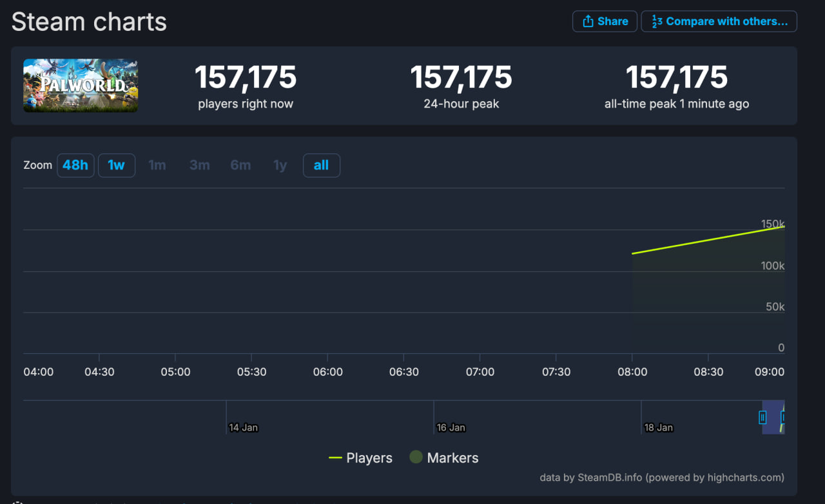Viewport: 825px width, 504px height.
Task: Click the "24-hour peak" label
Action: pyautogui.click(x=461, y=104)
